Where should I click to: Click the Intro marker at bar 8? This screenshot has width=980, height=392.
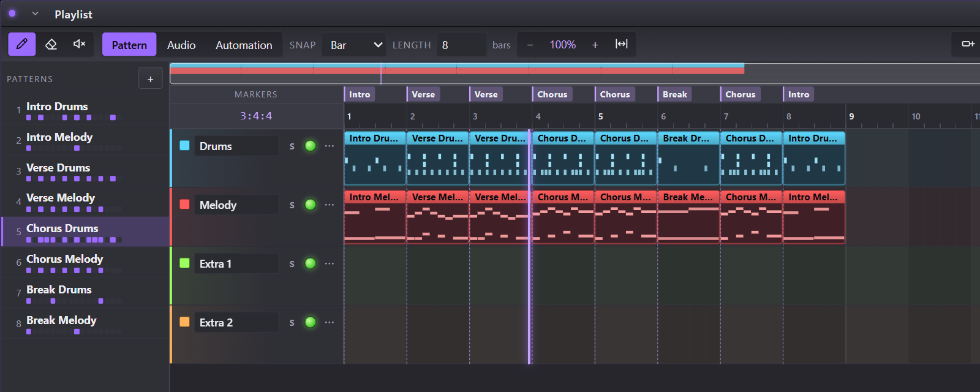tap(799, 94)
